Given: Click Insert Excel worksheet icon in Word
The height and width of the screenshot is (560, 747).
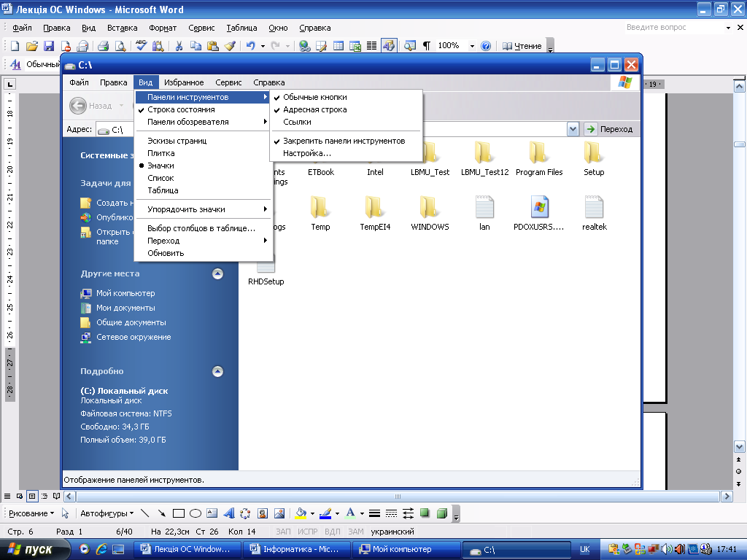Looking at the screenshot, I should click(355, 46).
